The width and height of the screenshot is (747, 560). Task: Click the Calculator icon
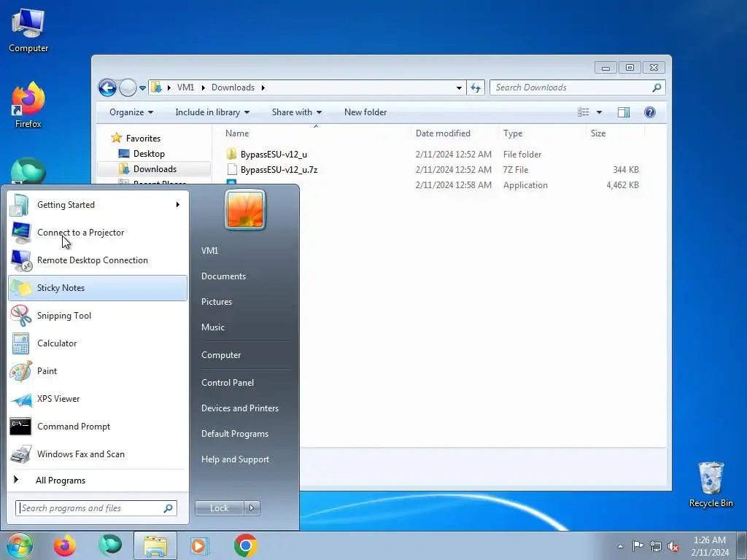(20, 343)
